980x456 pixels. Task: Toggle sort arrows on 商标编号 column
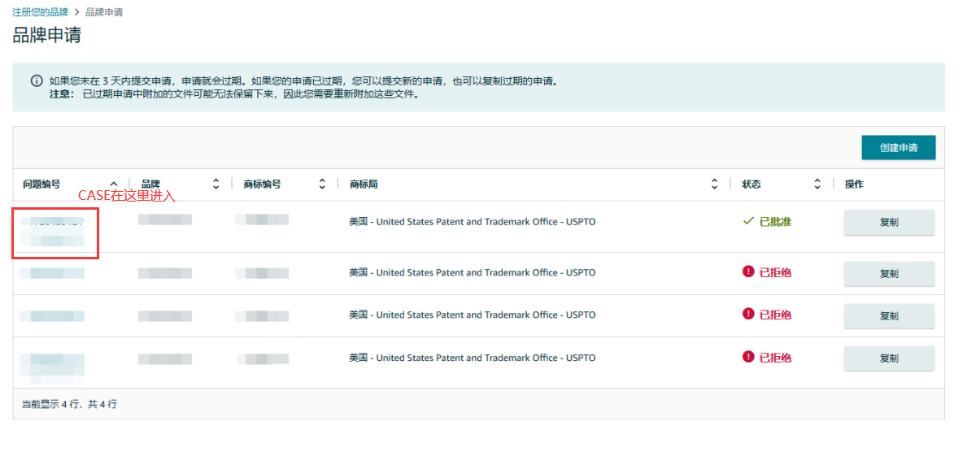322,185
